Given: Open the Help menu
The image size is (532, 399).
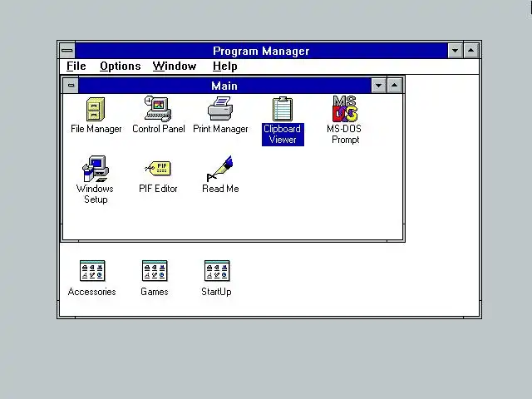Looking at the screenshot, I should point(225,66).
